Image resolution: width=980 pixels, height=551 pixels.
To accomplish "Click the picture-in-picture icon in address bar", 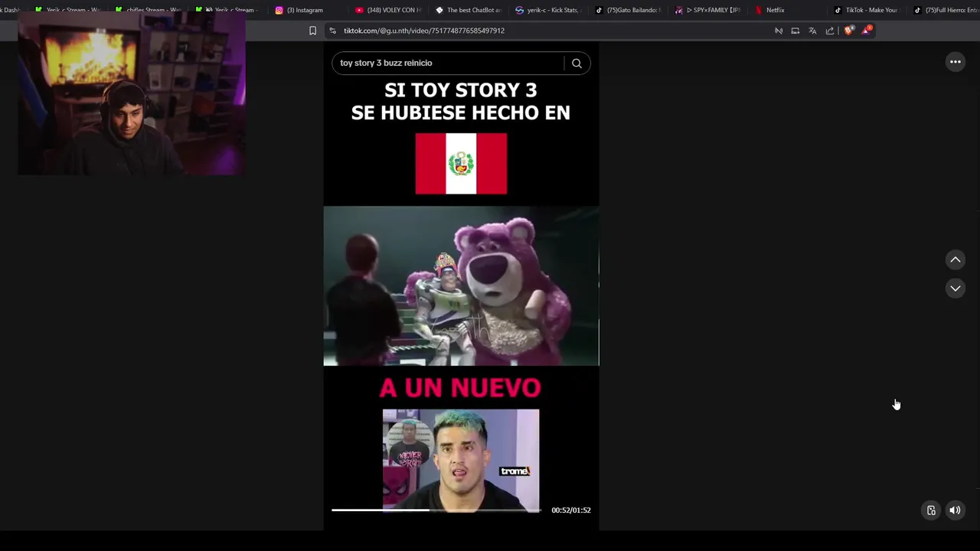I will (795, 31).
